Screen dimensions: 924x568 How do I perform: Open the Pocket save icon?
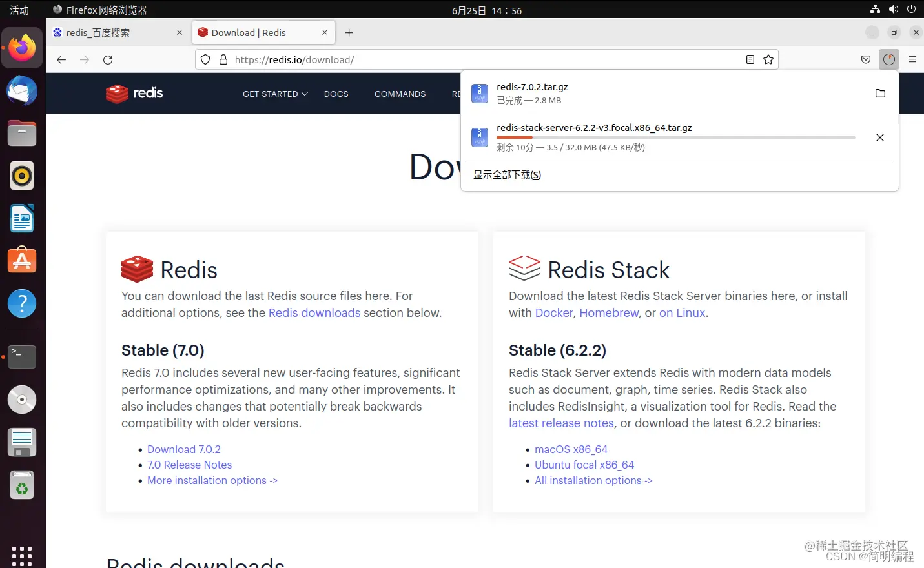tap(866, 59)
